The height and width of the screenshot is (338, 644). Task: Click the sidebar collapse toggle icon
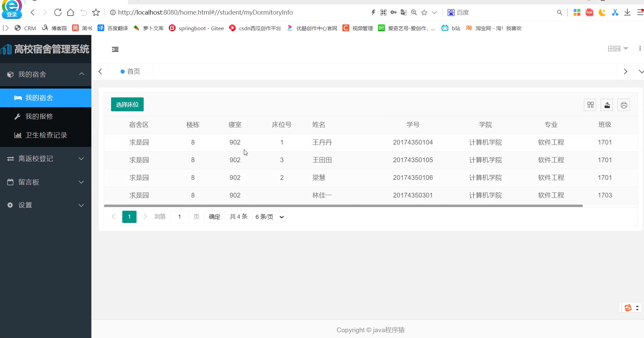pos(115,50)
